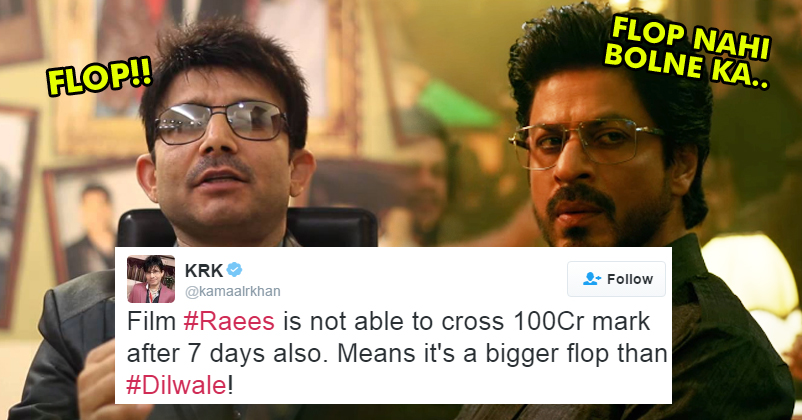802x420 pixels.
Task: Open the #Dilwale hashtag link
Action: tap(176, 385)
